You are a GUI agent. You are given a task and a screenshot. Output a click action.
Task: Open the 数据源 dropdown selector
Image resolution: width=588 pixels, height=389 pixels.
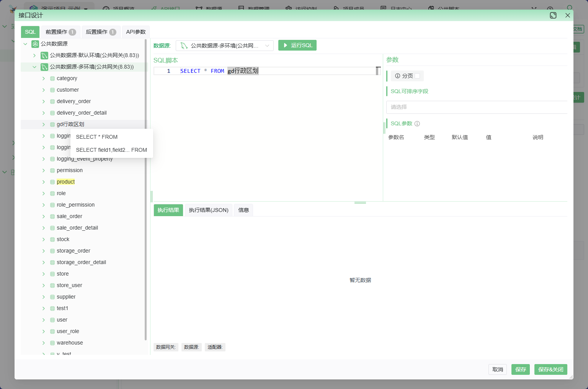tap(224, 46)
